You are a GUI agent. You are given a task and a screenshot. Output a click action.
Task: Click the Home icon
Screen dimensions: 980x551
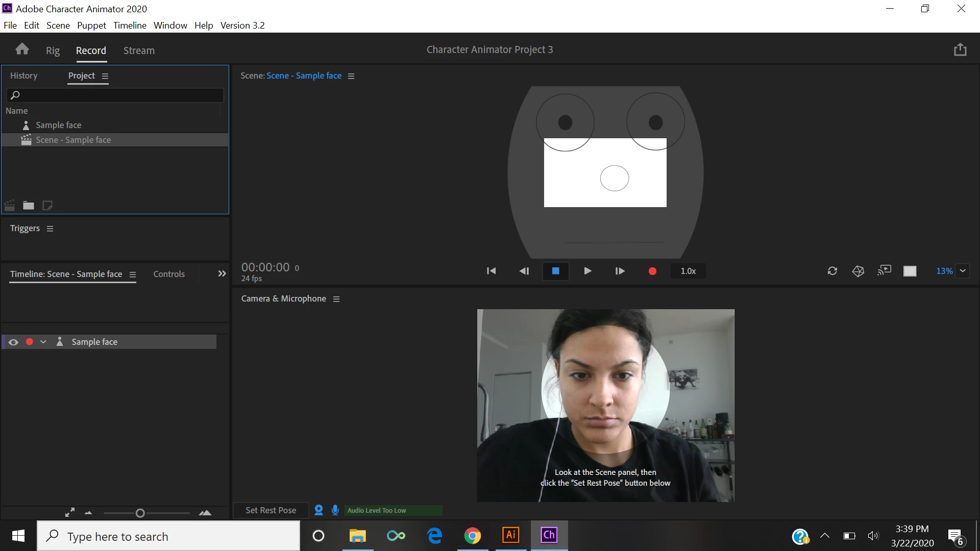click(x=22, y=49)
